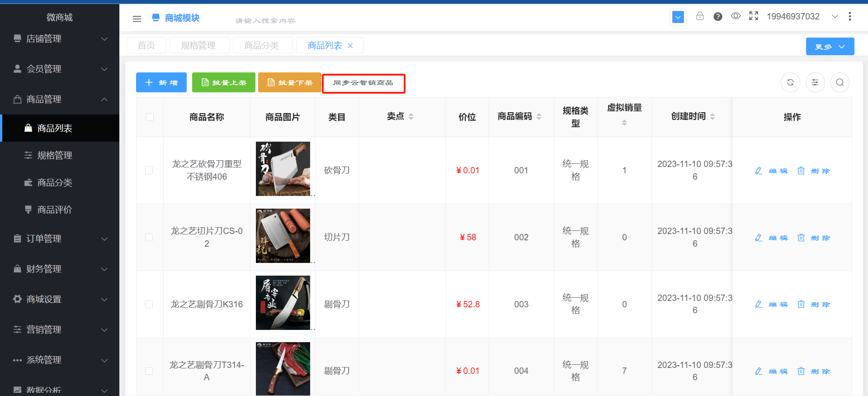Click the 批量下架 button
The width and height of the screenshot is (868, 396).
(x=290, y=82)
